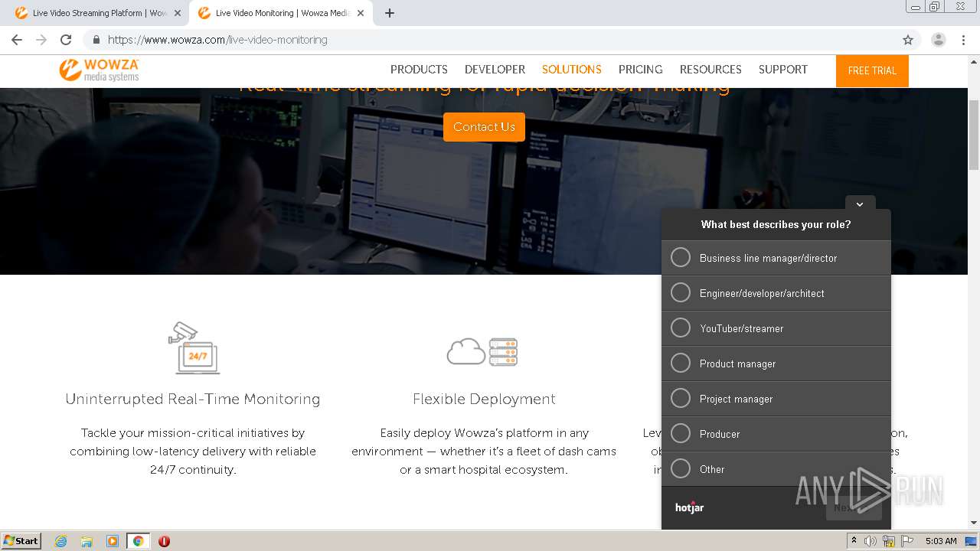The height and width of the screenshot is (551, 980).
Task: Open the PRICING menu item
Action: click(640, 70)
